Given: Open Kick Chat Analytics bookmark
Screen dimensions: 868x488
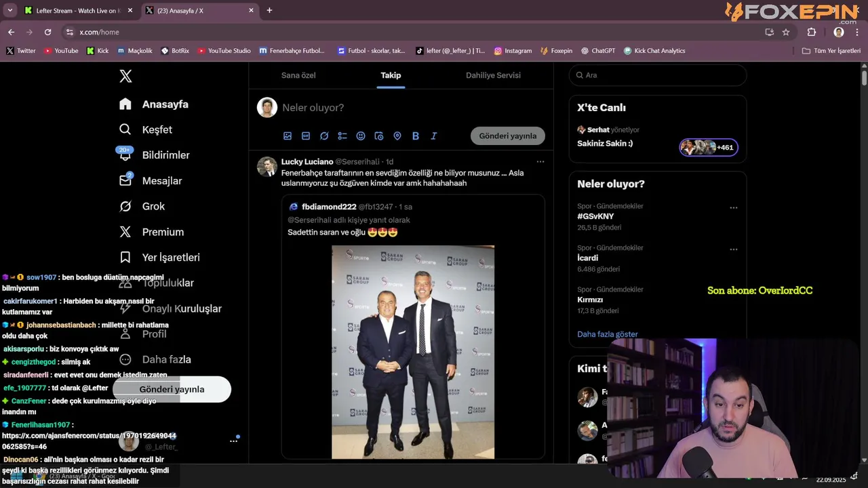Looking at the screenshot, I should pyautogui.click(x=654, y=51).
